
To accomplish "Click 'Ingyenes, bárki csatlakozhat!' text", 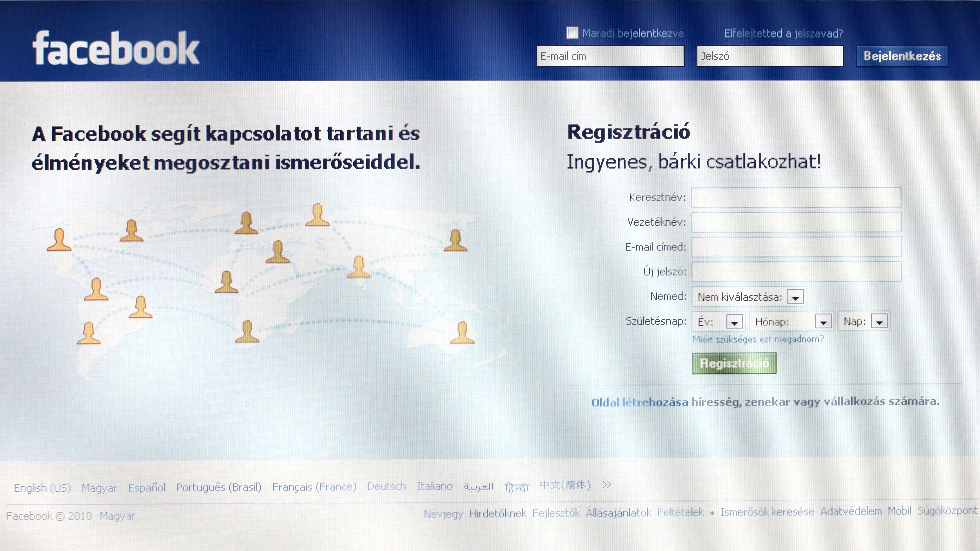I will pyautogui.click(x=693, y=162).
